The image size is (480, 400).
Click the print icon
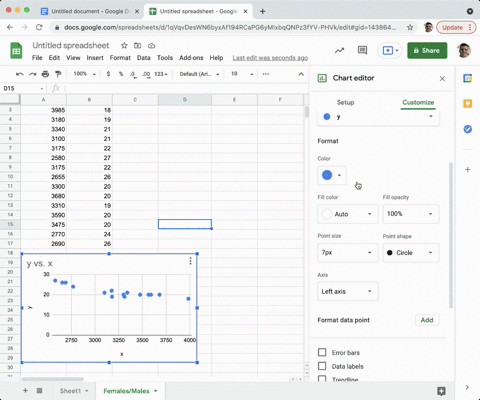coord(45,74)
